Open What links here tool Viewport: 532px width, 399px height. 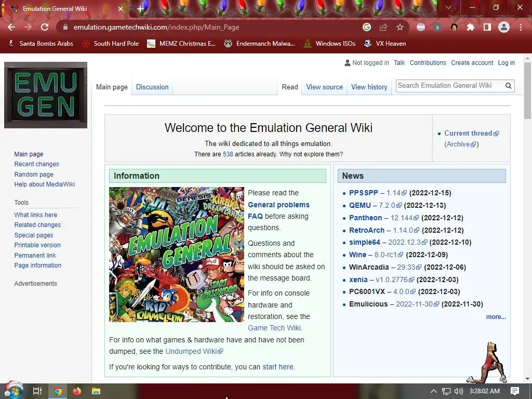[x=36, y=215]
